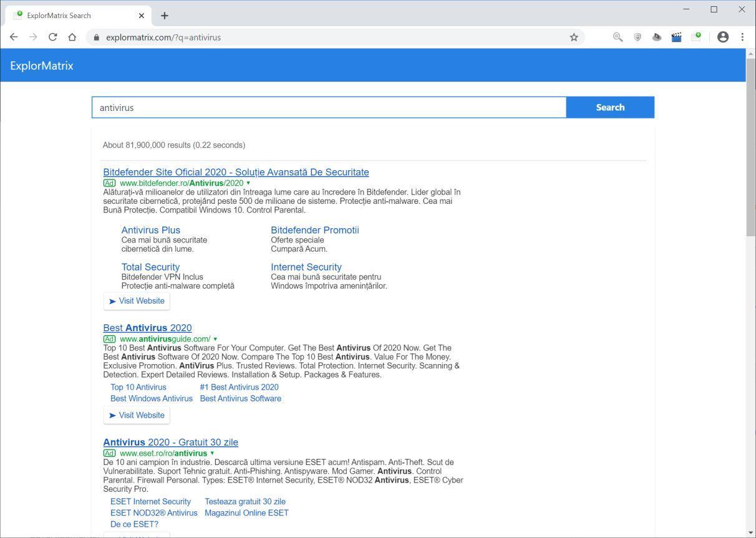Screen dimensions: 756x538
Task: Click the shield extension icon
Action: (x=637, y=37)
